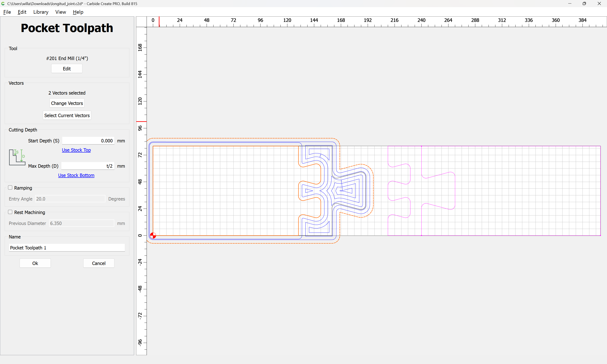Click the Use Stock Top link
The image size is (607, 364).
pos(76,150)
